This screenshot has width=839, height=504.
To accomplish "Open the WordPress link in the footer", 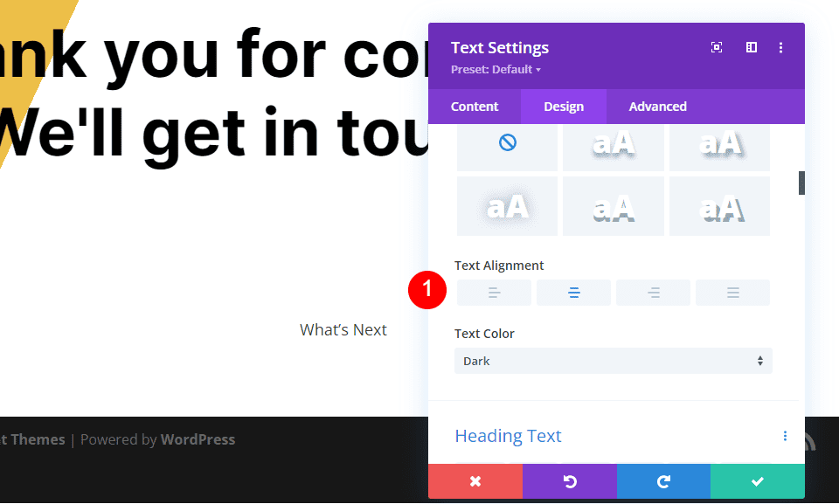I will [198, 438].
